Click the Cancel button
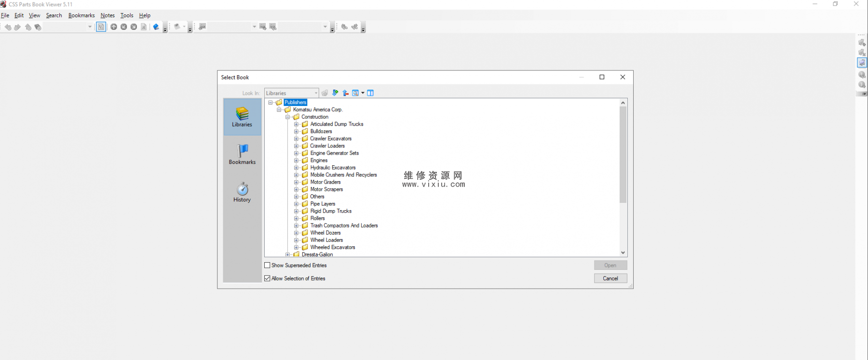The height and width of the screenshot is (360, 868). coord(610,279)
